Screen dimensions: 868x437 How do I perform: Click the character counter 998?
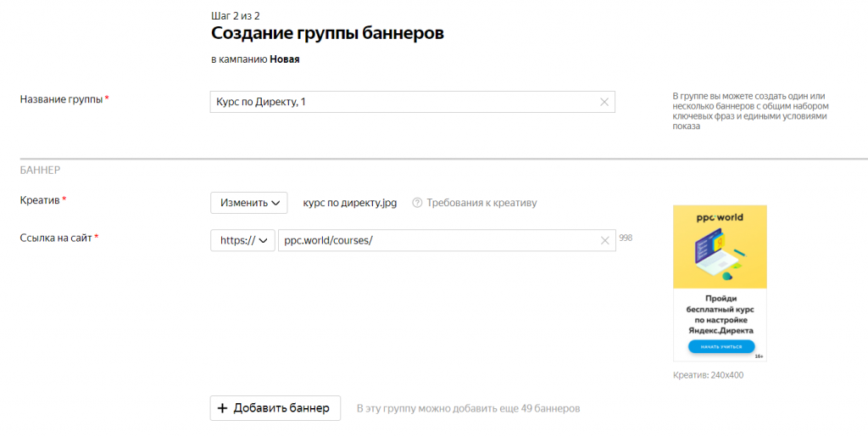tap(626, 238)
